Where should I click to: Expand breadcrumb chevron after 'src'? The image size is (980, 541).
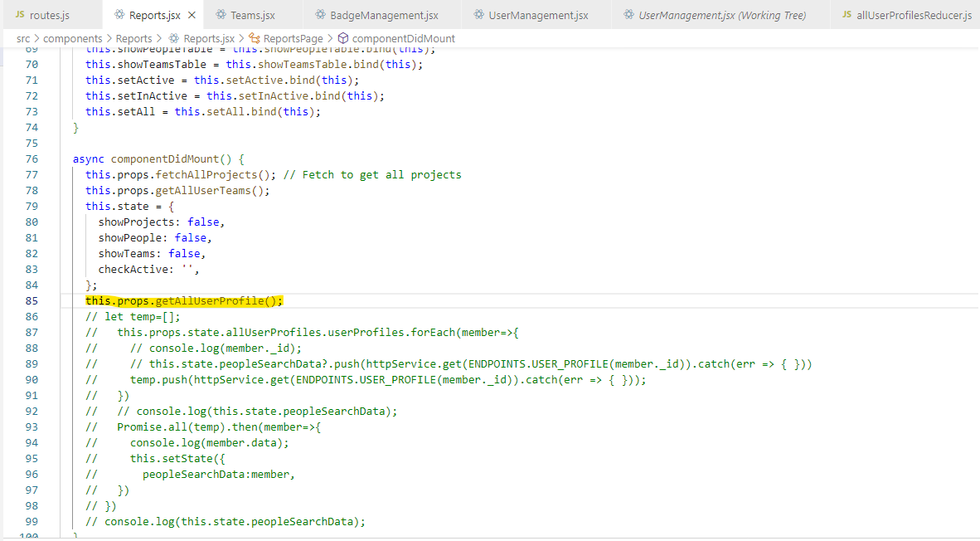(x=36, y=39)
